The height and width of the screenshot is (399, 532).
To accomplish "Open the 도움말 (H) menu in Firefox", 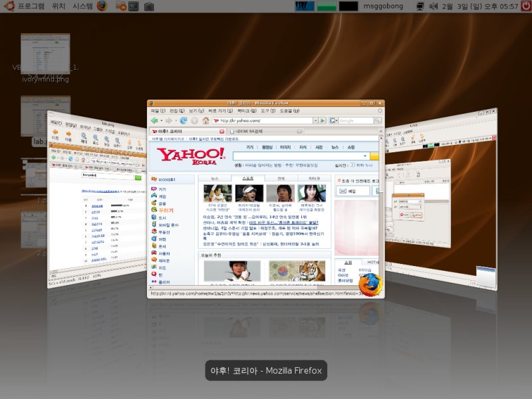I will (x=289, y=110).
